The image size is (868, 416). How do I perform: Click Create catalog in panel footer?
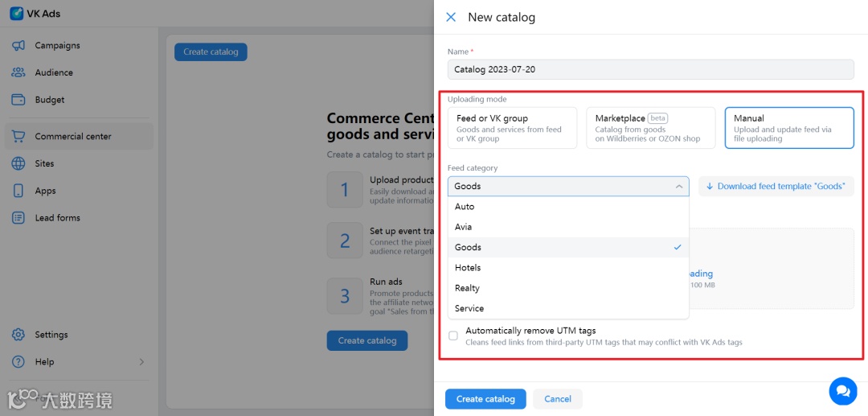click(x=485, y=399)
